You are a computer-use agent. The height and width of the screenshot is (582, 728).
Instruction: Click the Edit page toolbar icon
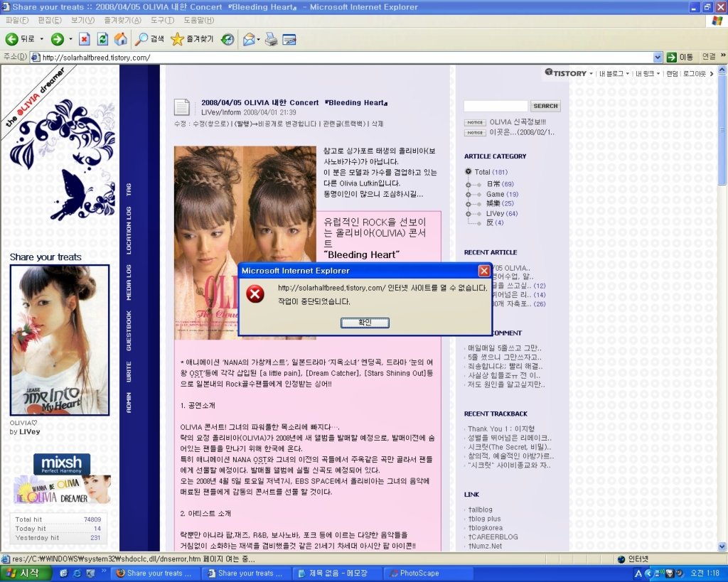pos(289,40)
